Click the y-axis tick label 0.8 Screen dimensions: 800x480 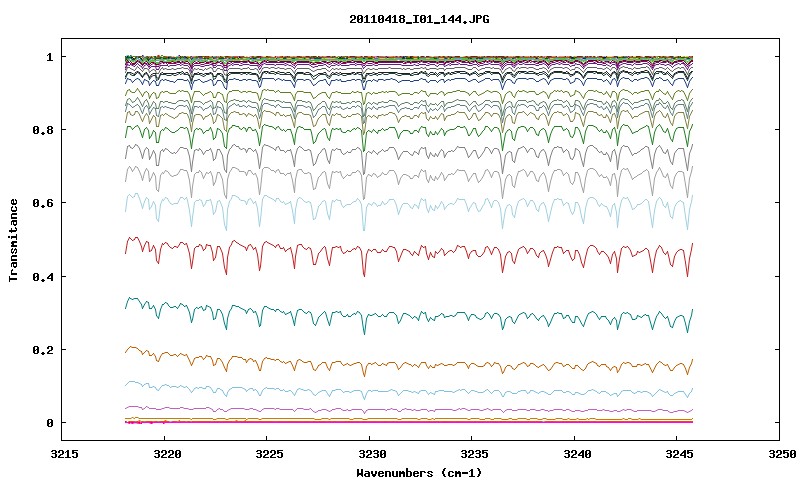(43, 130)
